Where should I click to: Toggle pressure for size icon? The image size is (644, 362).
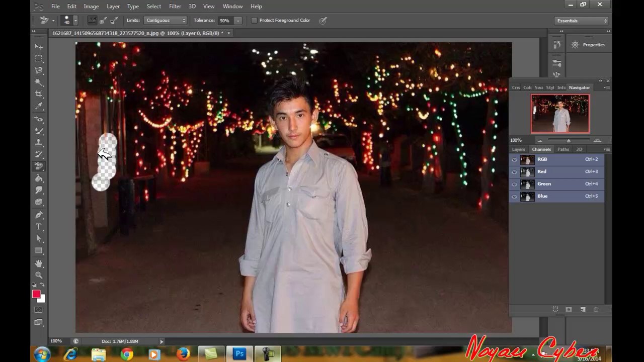(x=323, y=20)
